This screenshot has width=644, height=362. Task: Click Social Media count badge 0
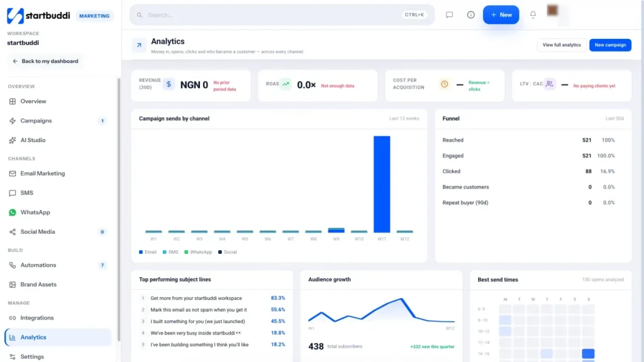click(x=103, y=232)
